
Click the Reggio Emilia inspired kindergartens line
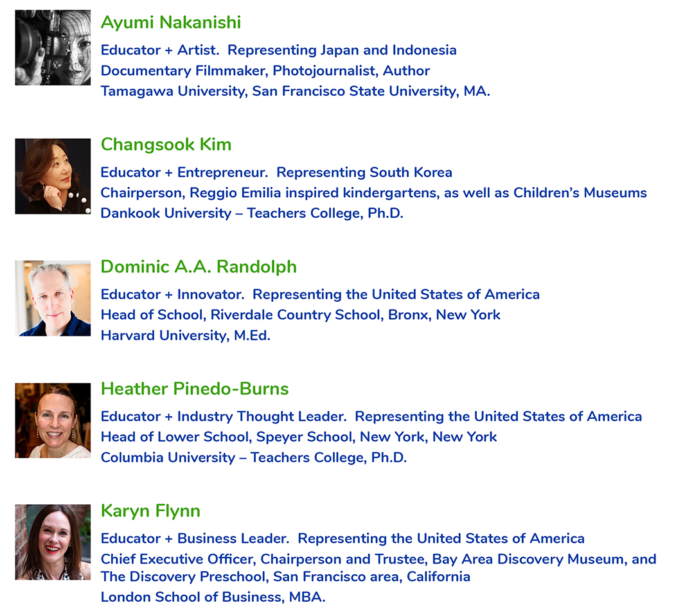tap(373, 193)
